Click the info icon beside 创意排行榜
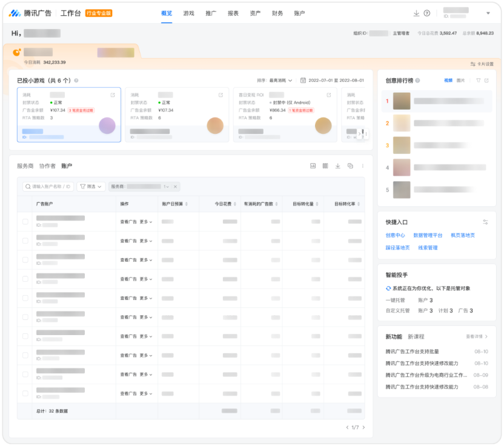The image size is (504, 446). click(417, 81)
